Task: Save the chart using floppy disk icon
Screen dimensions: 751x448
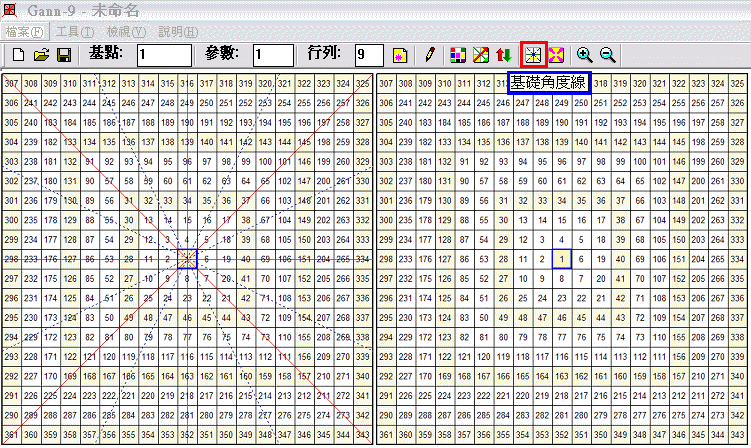Action: (64, 55)
